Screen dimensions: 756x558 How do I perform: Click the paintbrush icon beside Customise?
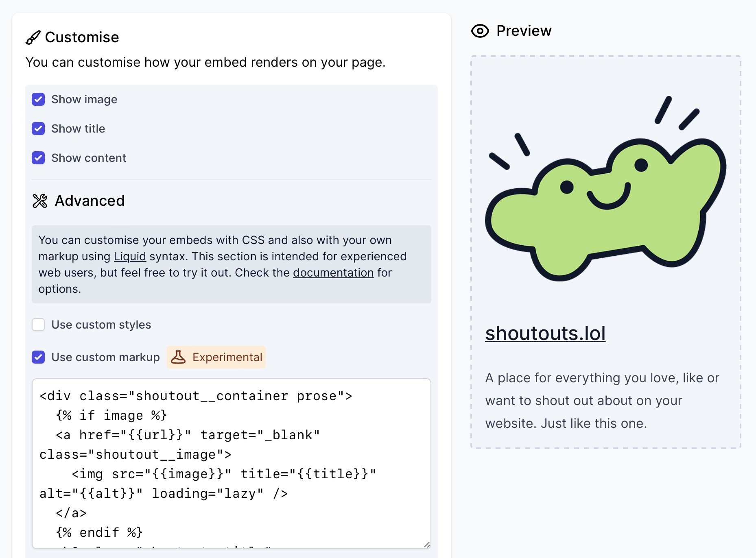coord(33,37)
